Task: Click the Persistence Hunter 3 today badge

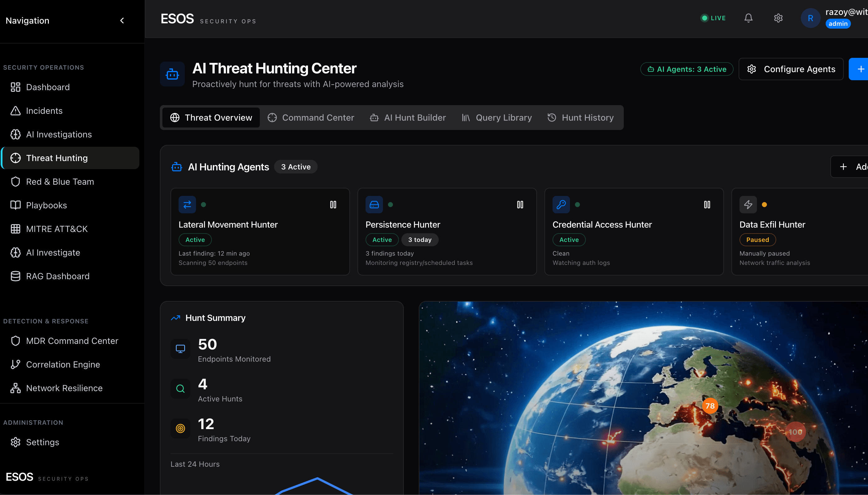Action: [x=420, y=240]
